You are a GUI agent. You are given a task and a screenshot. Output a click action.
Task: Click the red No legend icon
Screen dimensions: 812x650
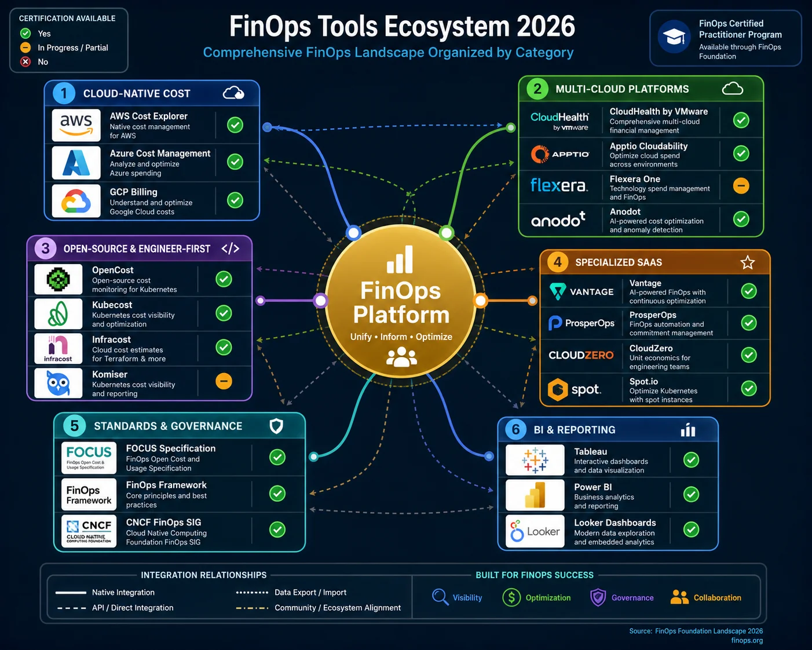click(25, 61)
